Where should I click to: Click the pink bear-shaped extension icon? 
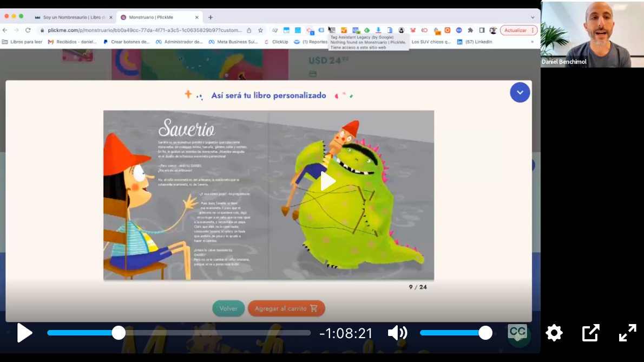(413, 30)
